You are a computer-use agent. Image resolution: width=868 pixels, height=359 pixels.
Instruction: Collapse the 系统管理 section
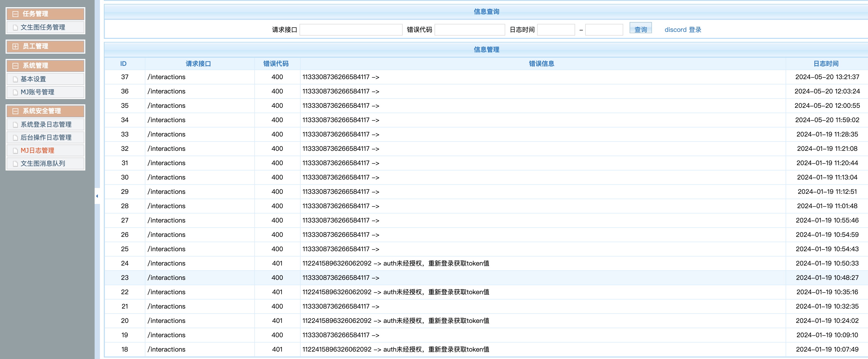[15, 66]
